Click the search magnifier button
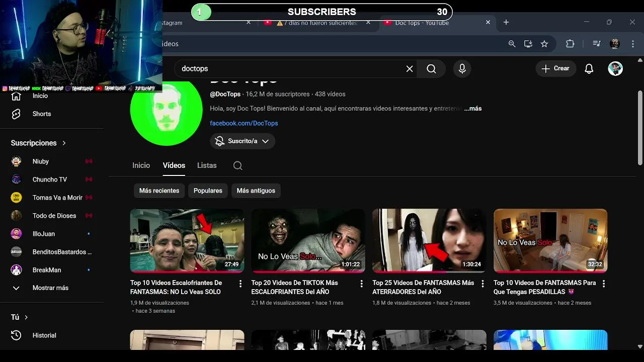 [431, 69]
